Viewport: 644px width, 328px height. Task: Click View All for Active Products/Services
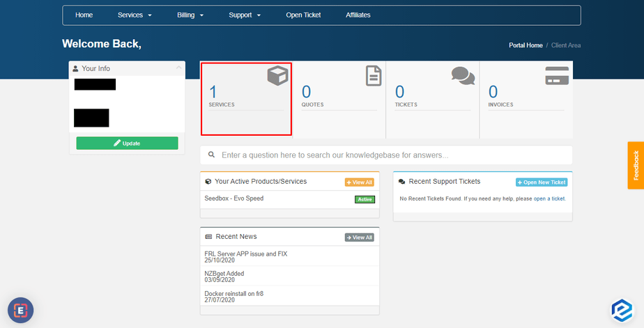360,182
